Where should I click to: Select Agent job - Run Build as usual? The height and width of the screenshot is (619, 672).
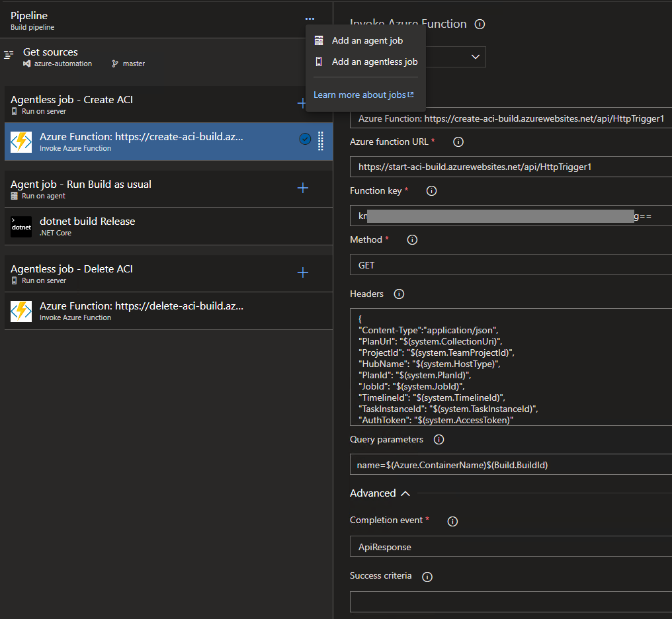coord(169,189)
